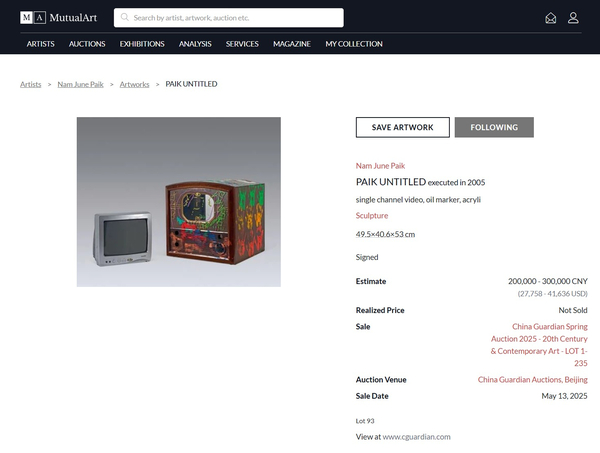This screenshot has height=453, width=600.
Task: Click the search magnifier icon
Action: (124, 17)
